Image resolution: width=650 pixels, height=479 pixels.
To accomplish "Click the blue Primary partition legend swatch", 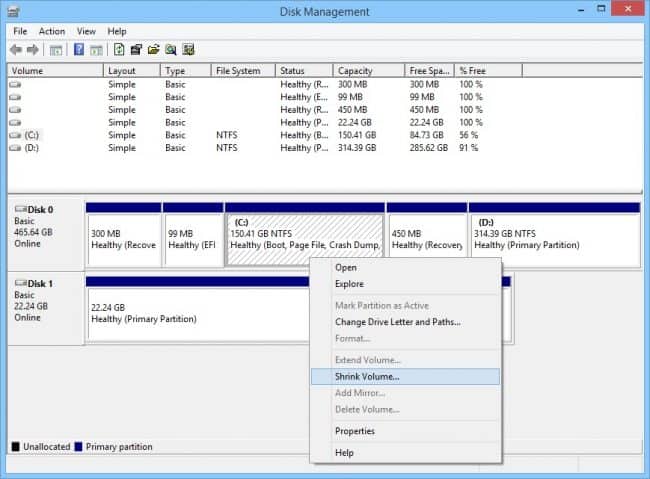I will click(79, 447).
